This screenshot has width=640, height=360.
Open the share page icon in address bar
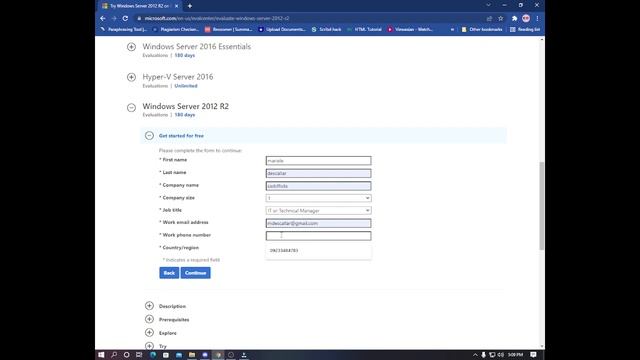pos(489,18)
